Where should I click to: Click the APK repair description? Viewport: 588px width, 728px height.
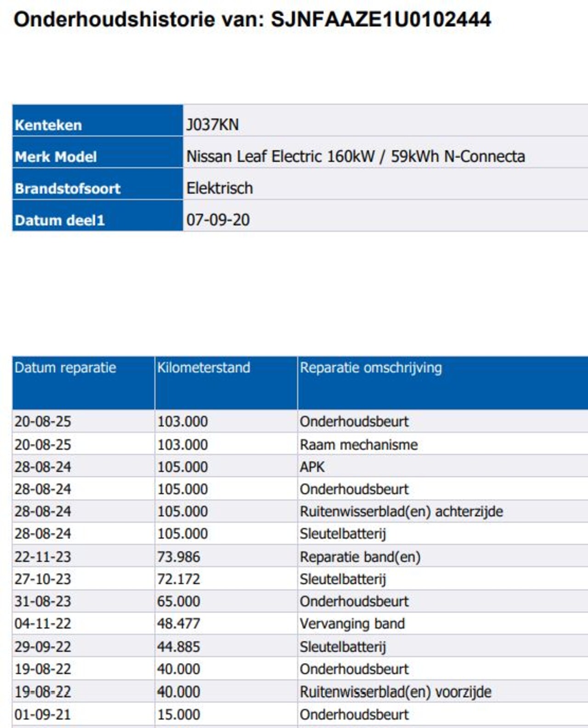312,467
